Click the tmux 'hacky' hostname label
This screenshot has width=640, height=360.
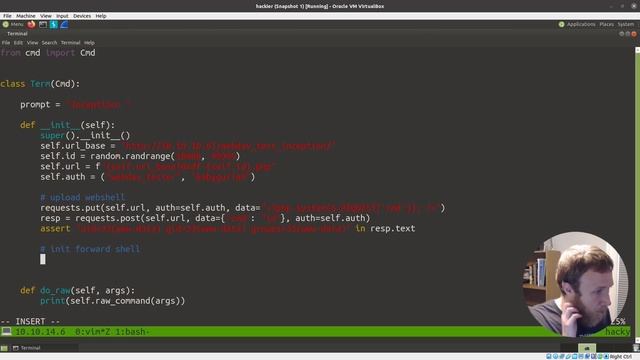point(618,332)
